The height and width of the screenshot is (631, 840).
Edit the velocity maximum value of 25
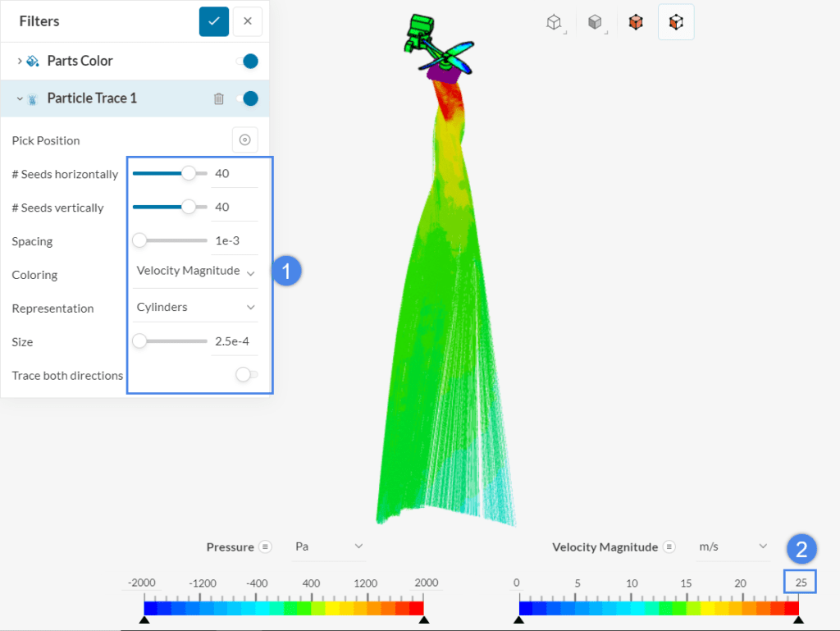[x=800, y=581]
